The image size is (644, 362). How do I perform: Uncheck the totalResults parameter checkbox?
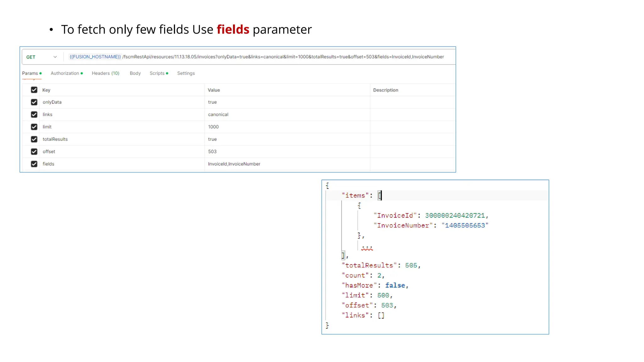click(34, 139)
